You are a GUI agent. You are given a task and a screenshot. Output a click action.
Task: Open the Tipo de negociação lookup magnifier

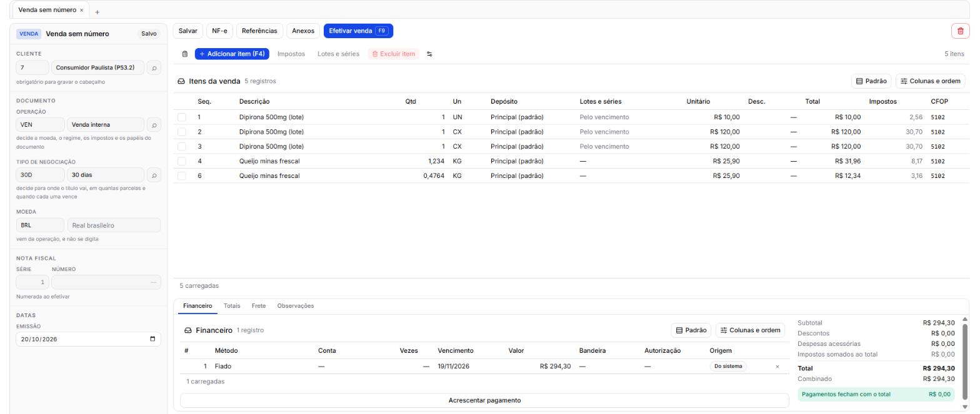154,175
